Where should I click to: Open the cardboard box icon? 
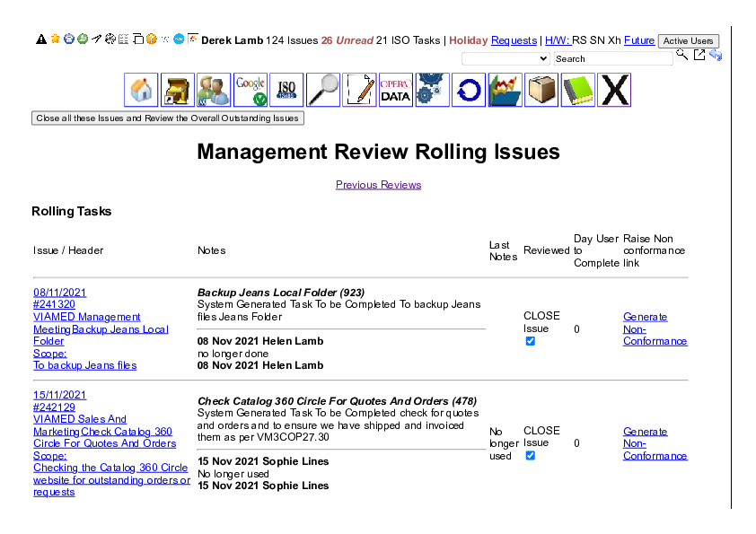point(541,90)
